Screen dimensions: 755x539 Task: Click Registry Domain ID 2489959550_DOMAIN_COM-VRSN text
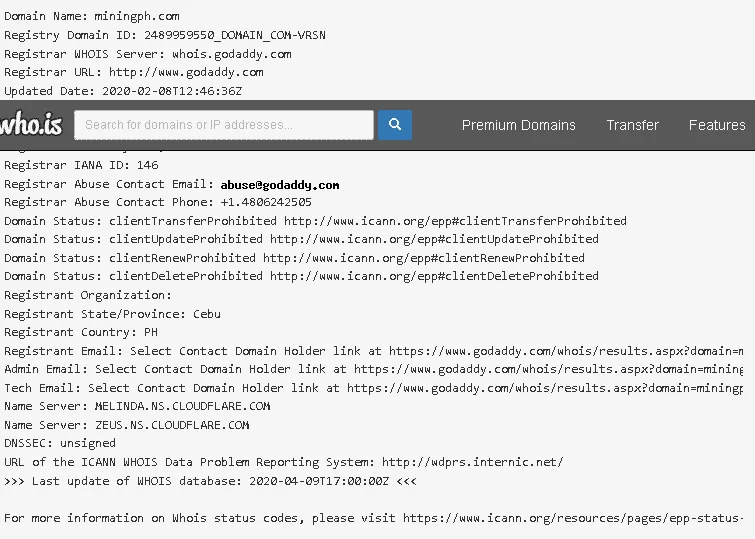pos(165,35)
